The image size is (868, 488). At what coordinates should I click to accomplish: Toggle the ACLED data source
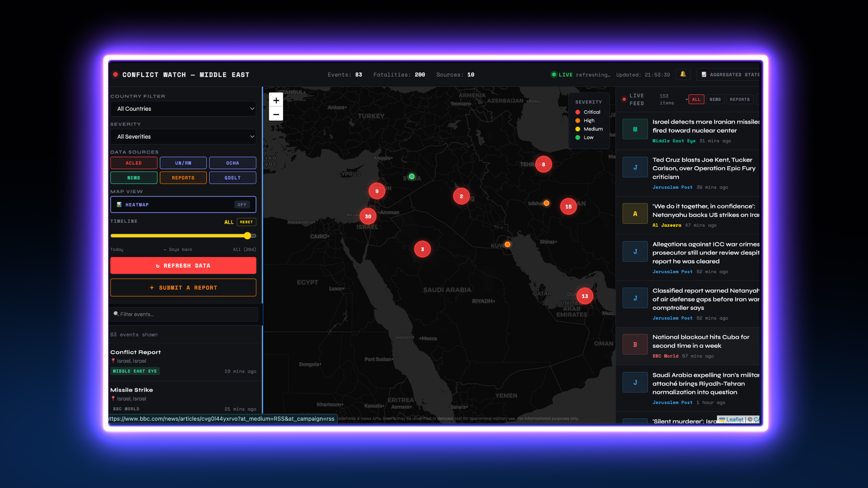(x=134, y=163)
